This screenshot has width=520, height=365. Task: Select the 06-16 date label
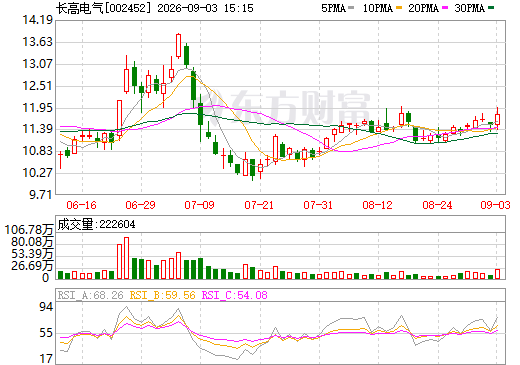81,205
